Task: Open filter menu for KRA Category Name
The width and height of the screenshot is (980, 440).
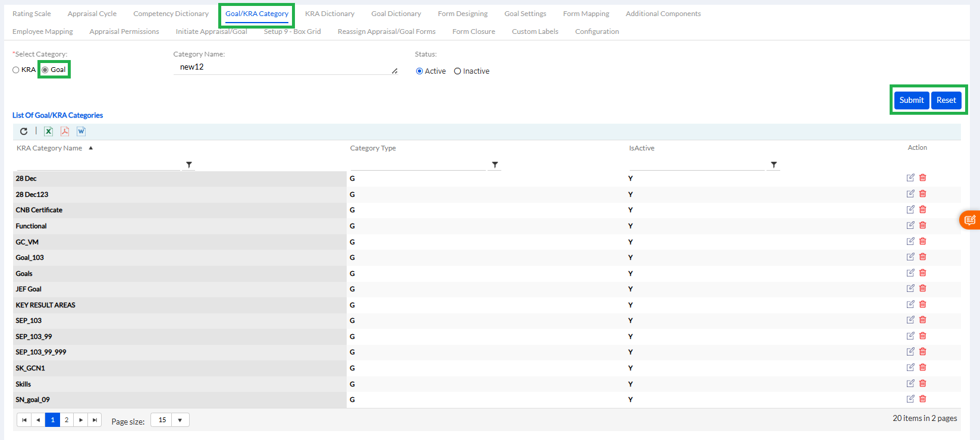Action: [189, 165]
